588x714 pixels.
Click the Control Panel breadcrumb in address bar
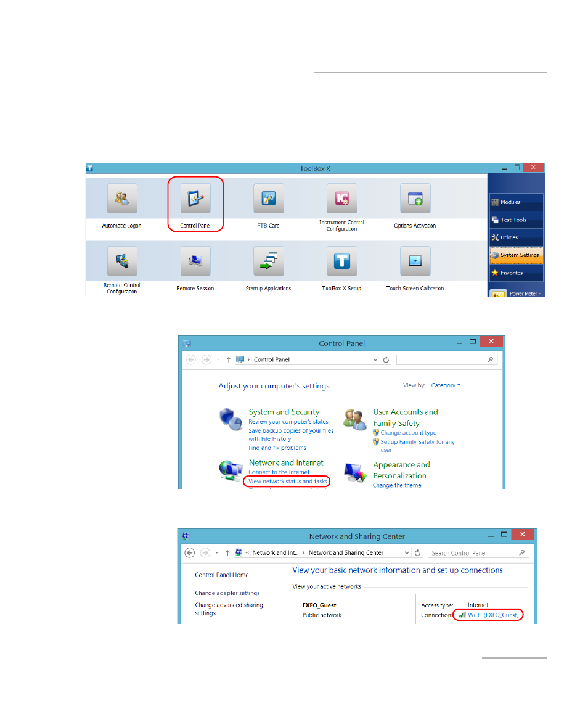click(271, 359)
